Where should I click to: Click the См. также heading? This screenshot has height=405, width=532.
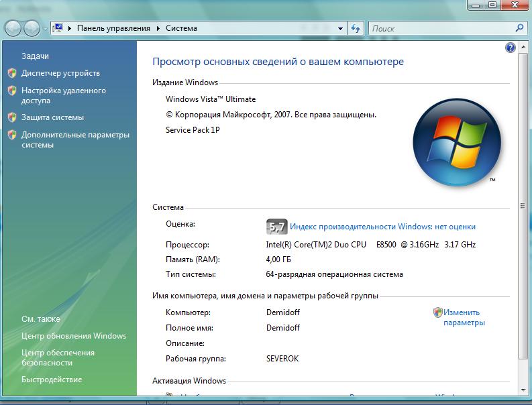coord(41,319)
